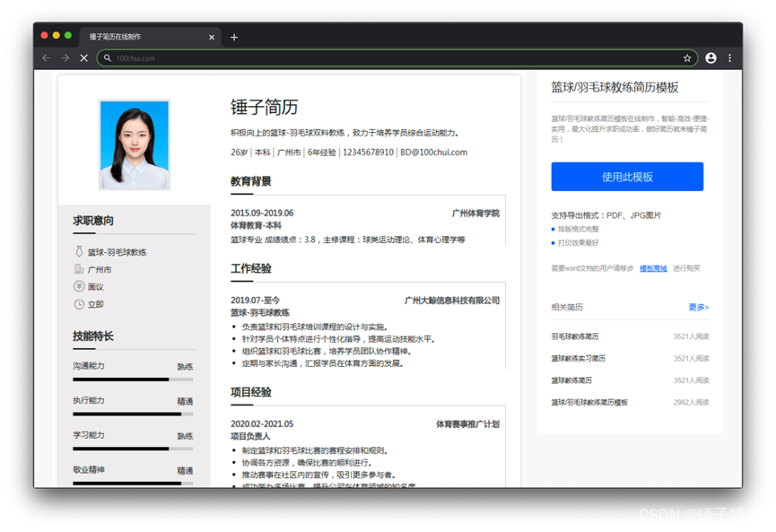Open a new tab with plus icon
The width and height of the screenshot is (776, 532).
click(x=234, y=37)
